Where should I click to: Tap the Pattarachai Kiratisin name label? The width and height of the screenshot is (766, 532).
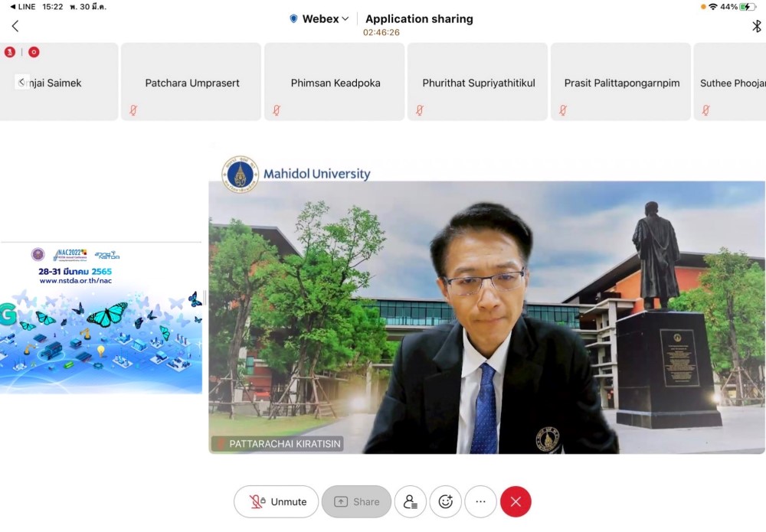pos(278,443)
